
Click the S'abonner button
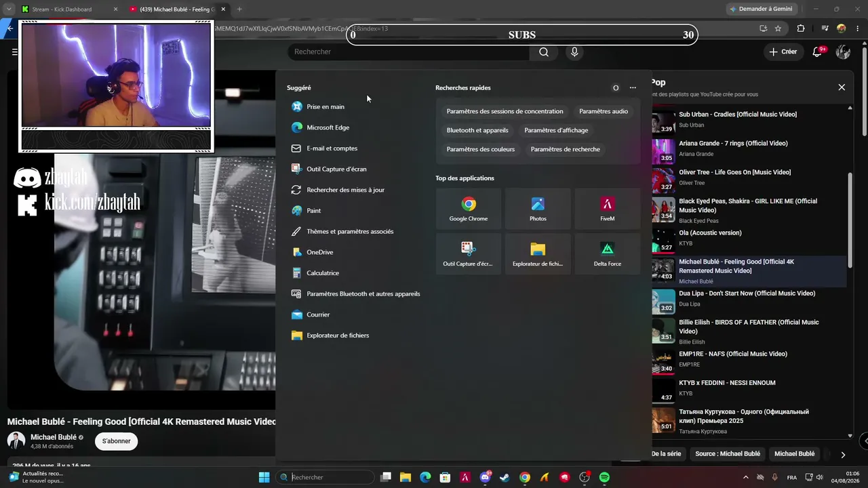116,441
